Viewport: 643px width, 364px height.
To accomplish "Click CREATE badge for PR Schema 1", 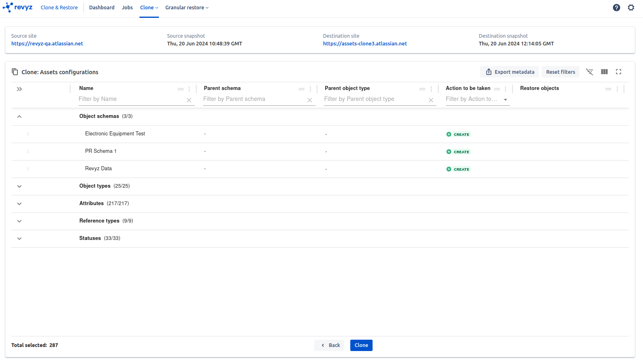I will [458, 152].
